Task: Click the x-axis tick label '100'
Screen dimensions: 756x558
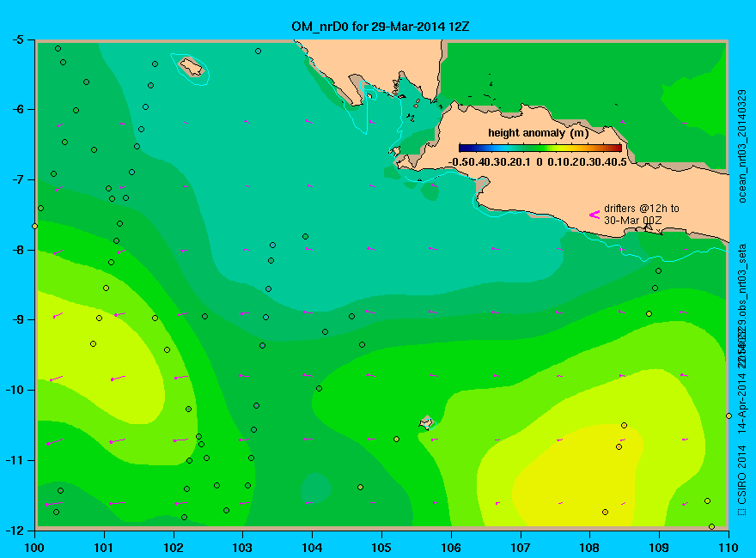Action: pyautogui.click(x=34, y=548)
